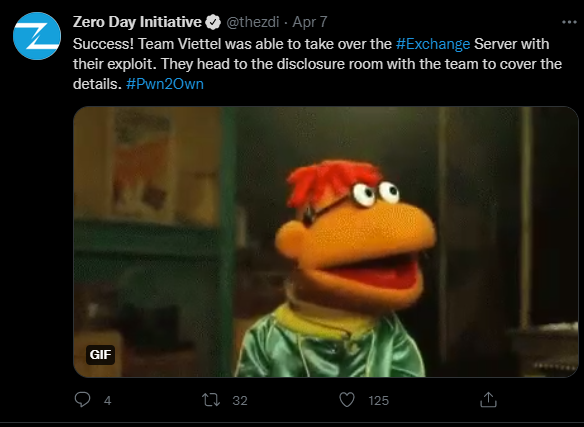Click the retweet count 32
Screen dimensions: 584x427
click(240, 401)
